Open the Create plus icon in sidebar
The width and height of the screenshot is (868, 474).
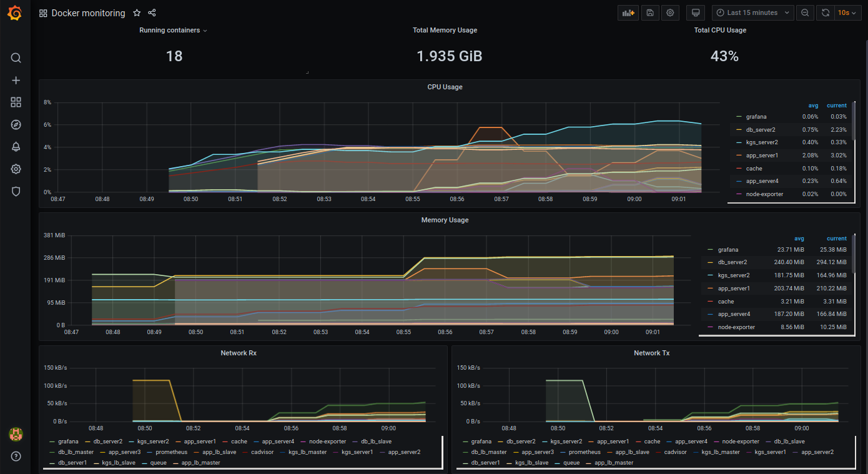point(16,81)
